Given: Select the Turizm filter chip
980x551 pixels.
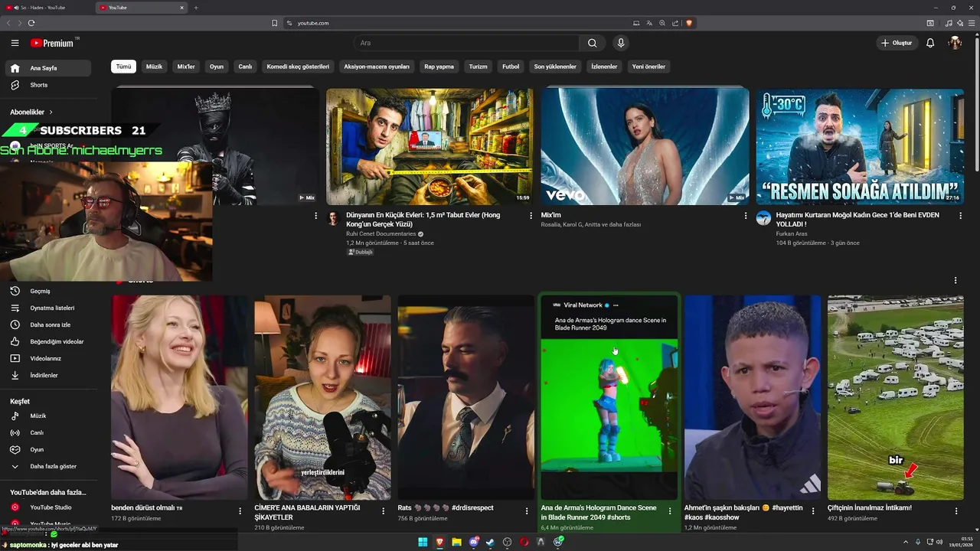Looking at the screenshot, I should coord(478,67).
